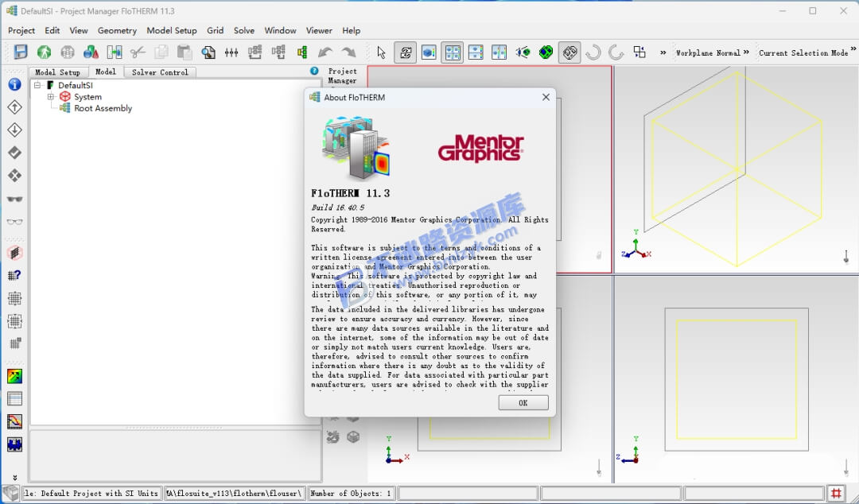Image resolution: width=859 pixels, height=504 pixels.
Task: Click the grid question-mark icon
Action: click(14, 275)
